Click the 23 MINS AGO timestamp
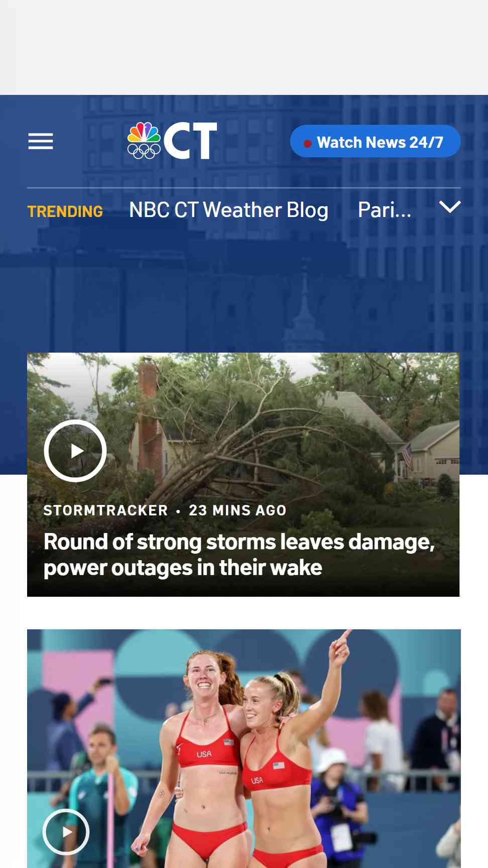 tap(237, 510)
